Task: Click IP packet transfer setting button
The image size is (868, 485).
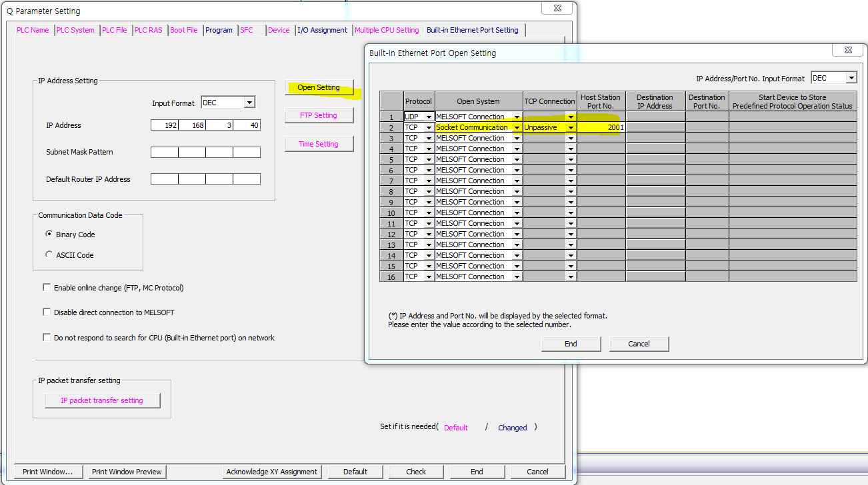Action: pos(102,400)
